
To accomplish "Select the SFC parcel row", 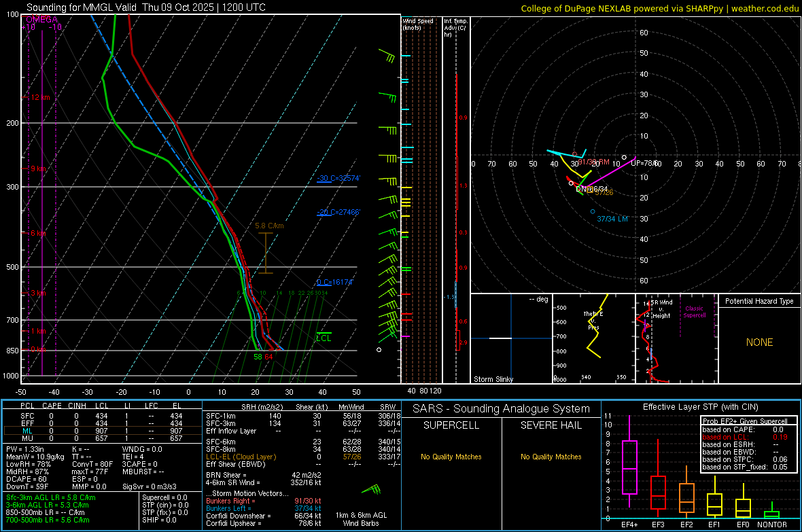I will coord(103,416).
